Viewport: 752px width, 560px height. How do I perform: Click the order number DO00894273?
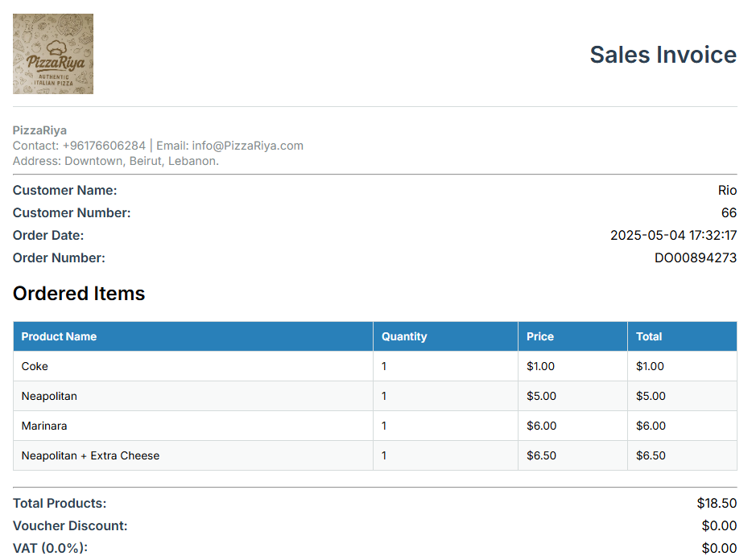(x=696, y=258)
